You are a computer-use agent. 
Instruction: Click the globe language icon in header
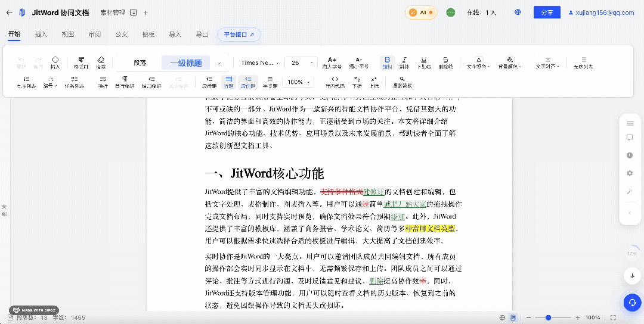click(x=518, y=13)
